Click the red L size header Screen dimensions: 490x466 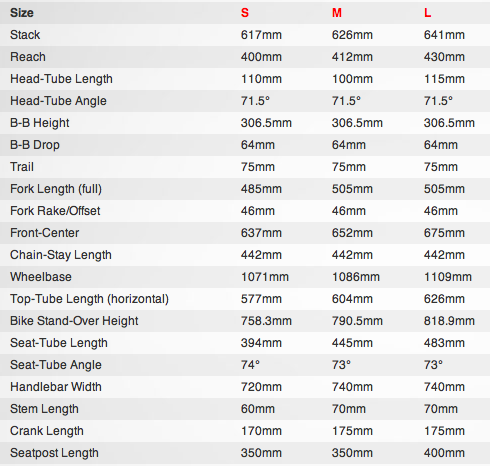[x=427, y=13]
